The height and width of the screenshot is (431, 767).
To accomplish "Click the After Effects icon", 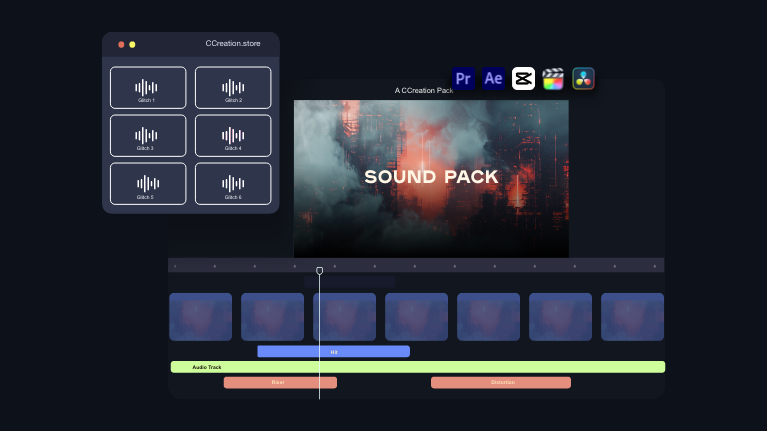I will tap(493, 78).
